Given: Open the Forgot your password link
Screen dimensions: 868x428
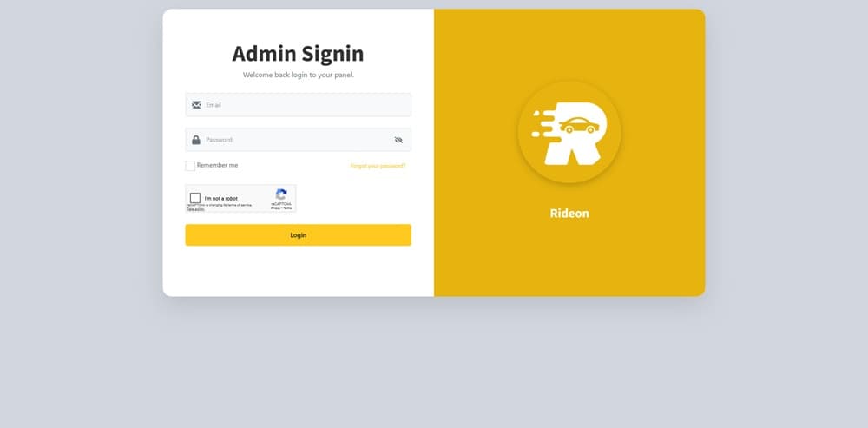Looking at the screenshot, I should tap(378, 166).
